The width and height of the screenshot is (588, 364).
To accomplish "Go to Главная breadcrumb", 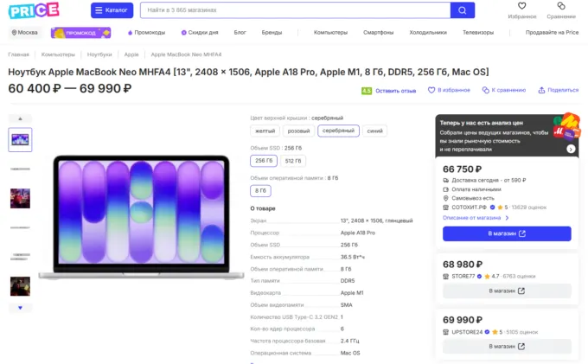I will pyautogui.click(x=19, y=54).
